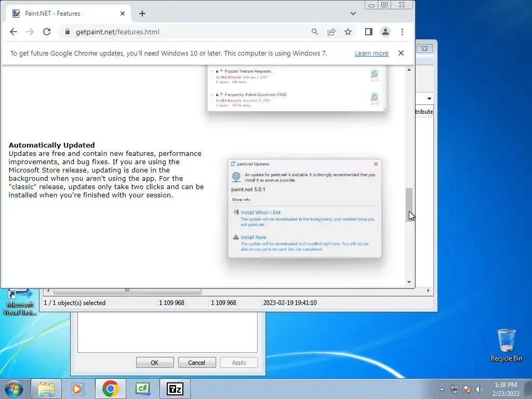Click the horizontal scrollbar thumb in 7-Zip window
The image size is (532, 399).
pos(127,291)
